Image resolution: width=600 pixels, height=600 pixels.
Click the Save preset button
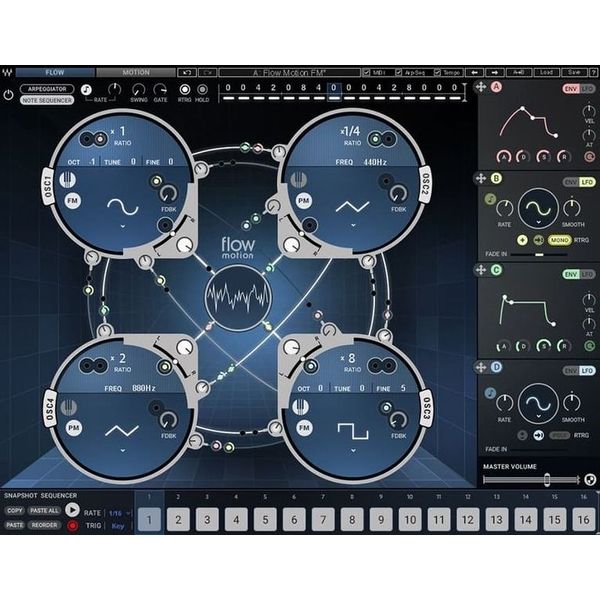tap(574, 72)
